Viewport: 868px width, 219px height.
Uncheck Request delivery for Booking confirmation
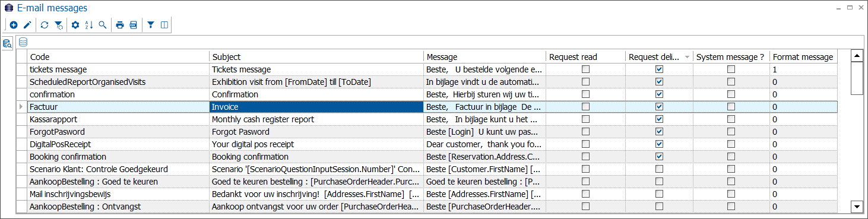coord(659,157)
